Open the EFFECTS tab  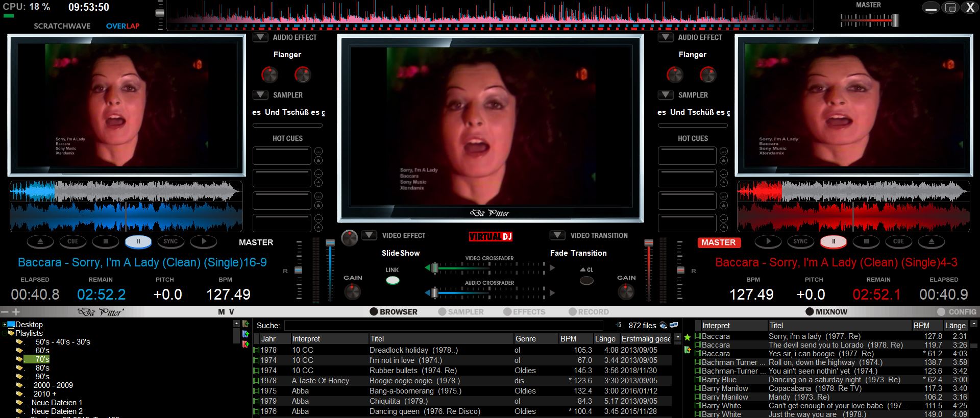point(524,312)
